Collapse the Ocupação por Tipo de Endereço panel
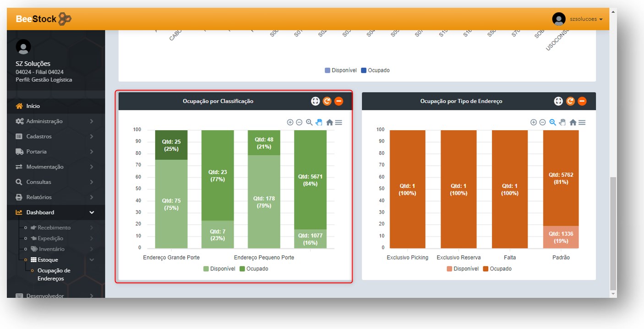 coord(582,101)
